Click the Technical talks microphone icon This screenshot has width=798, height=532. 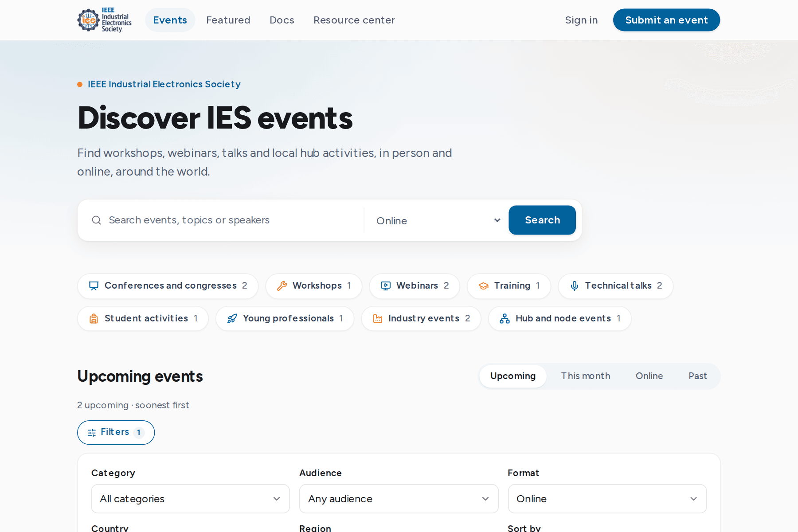tap(574, 286)
